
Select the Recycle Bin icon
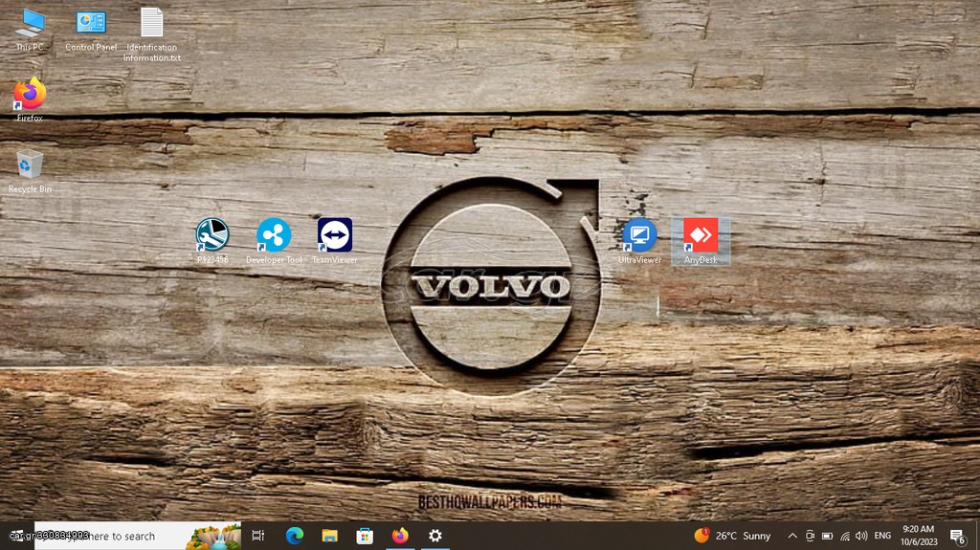tap(30, 170)
